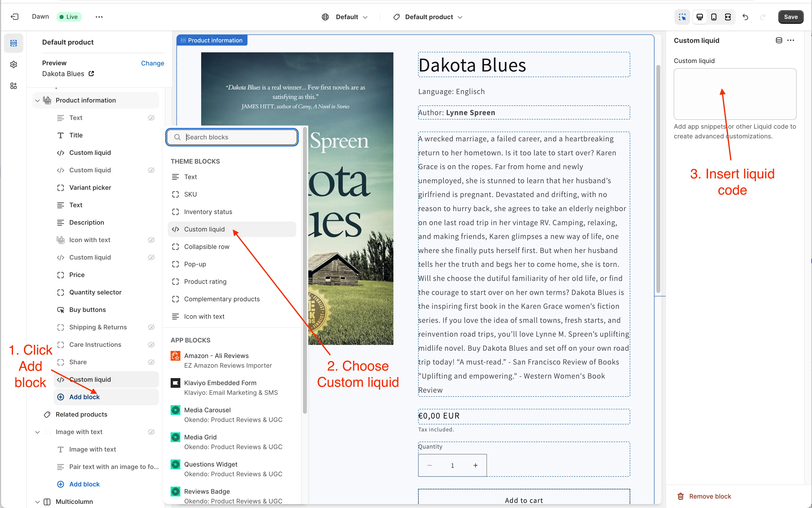This screenshot has height=508, width=812.
Task: Open the three-dot menu beside Live badge
Action: [99, 16]
